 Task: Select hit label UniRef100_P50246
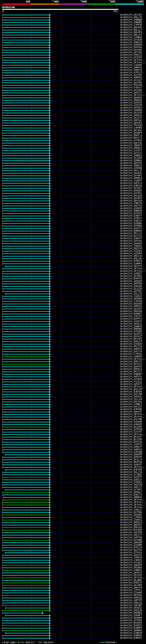(131, 85)
